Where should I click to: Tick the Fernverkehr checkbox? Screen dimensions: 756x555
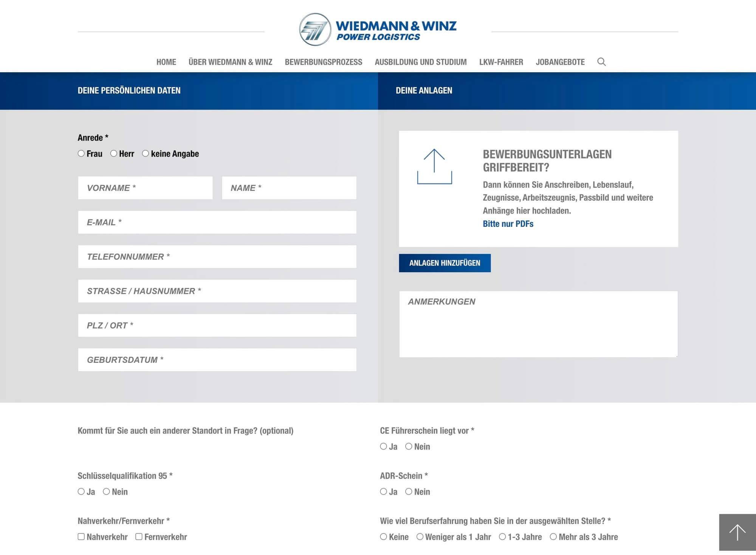click(x=139, y=537)
